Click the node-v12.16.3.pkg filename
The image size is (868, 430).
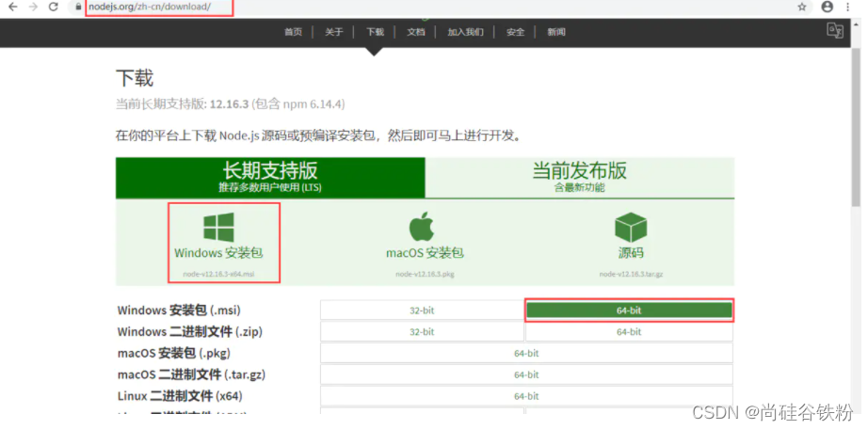click(425, 274)
